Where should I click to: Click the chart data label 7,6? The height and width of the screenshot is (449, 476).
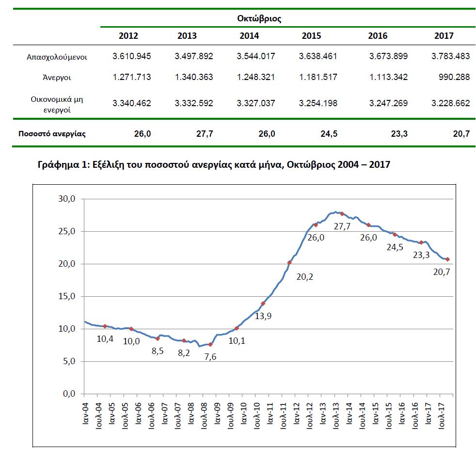pyautogui.click(x=210, y=357)
